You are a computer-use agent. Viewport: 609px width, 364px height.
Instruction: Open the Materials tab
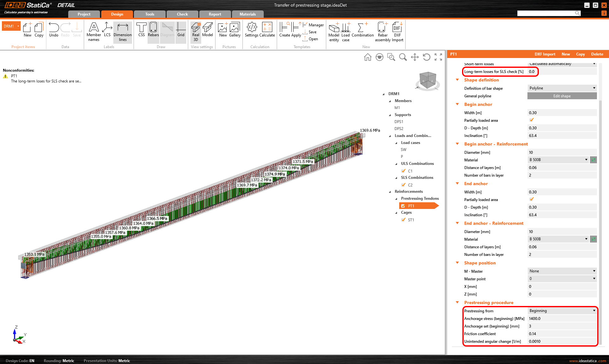click(248, 14)
